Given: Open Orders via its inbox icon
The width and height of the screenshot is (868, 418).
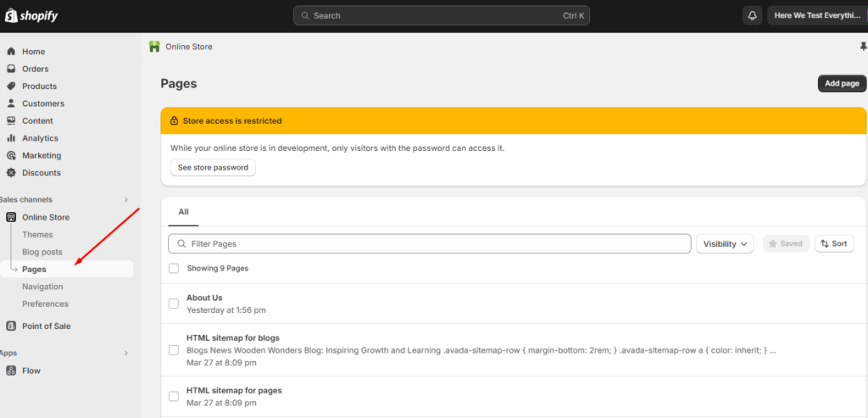Looking at the screenshot, I should pos(11,69).
